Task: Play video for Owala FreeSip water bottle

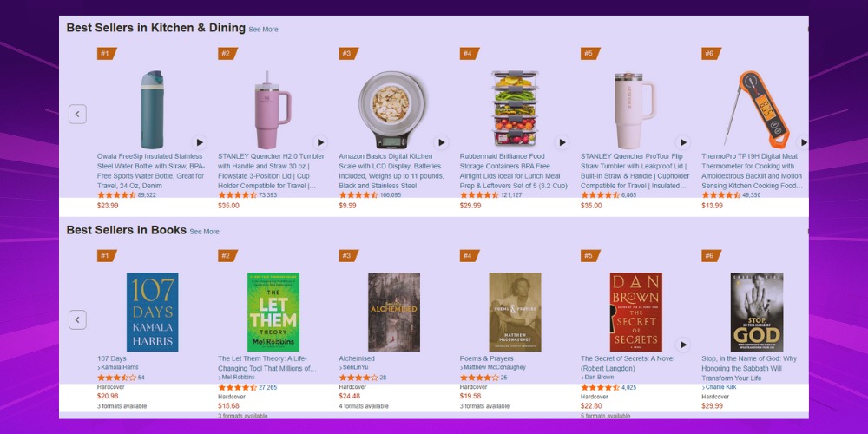Action: pos(200,142)
